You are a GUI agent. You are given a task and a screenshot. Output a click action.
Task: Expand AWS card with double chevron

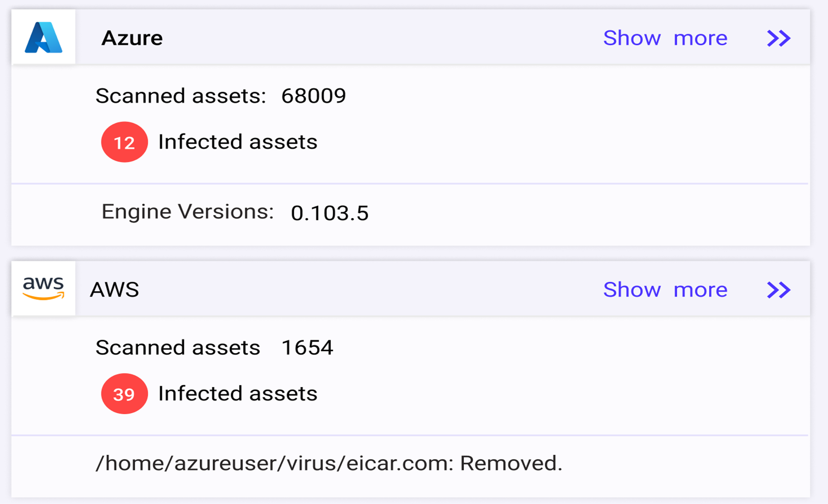(779, 289)
